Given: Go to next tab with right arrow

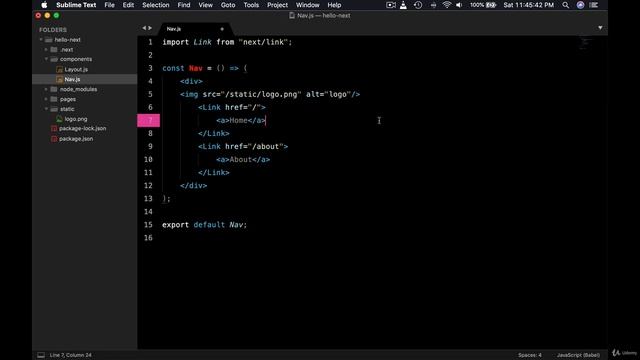Looking at the screenshot, I should click(150, 28).
